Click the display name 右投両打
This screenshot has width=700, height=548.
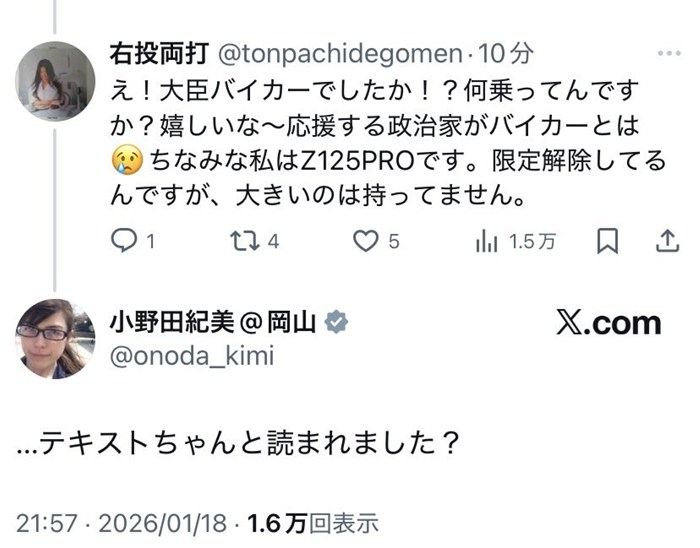coord(148,52)
